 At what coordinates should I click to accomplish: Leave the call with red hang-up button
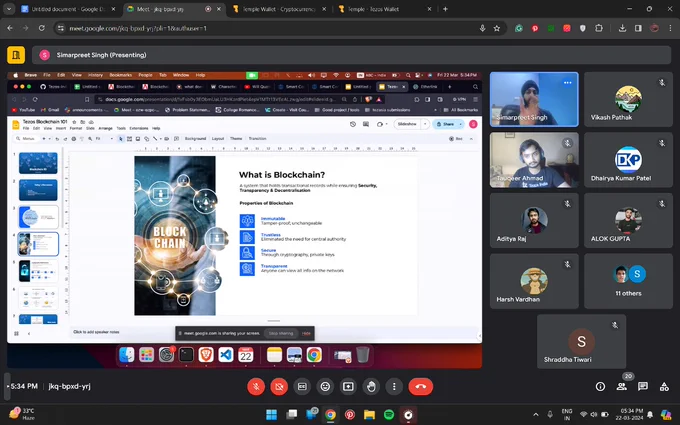coord(421,386)
